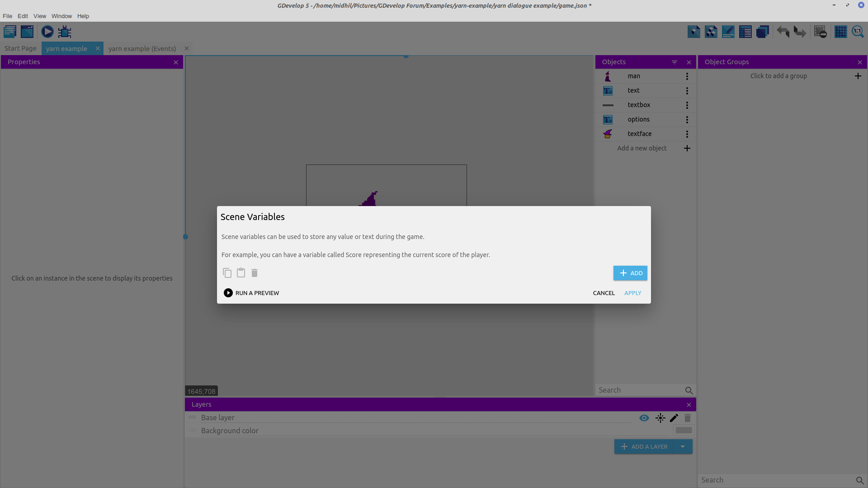This screenshot has height=488, width=868.
Task: Delete the variable using the trash icon
Action: coord(254,273)
